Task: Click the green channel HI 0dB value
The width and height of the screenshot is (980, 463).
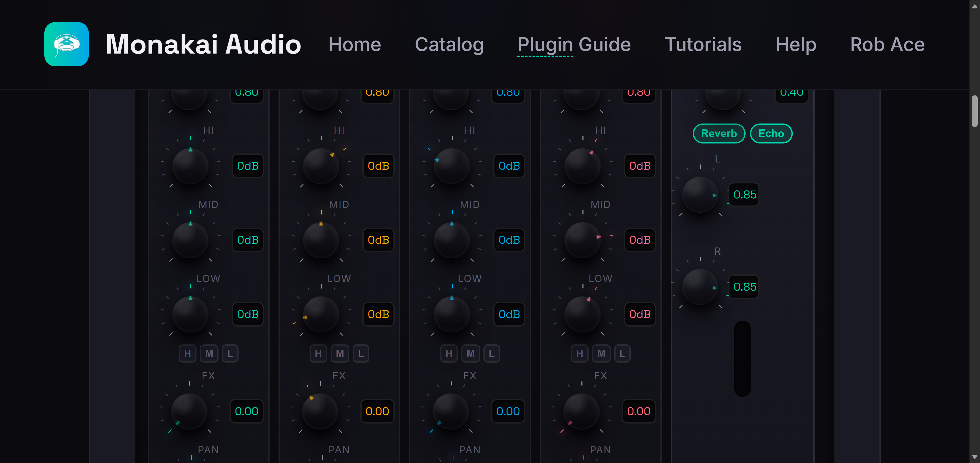Action: [x=248, y=166]
